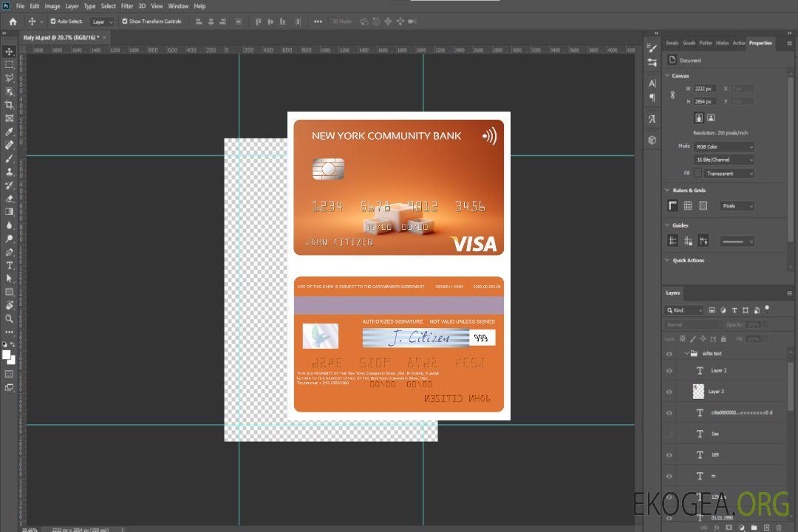Select the Brush tool

9,158
